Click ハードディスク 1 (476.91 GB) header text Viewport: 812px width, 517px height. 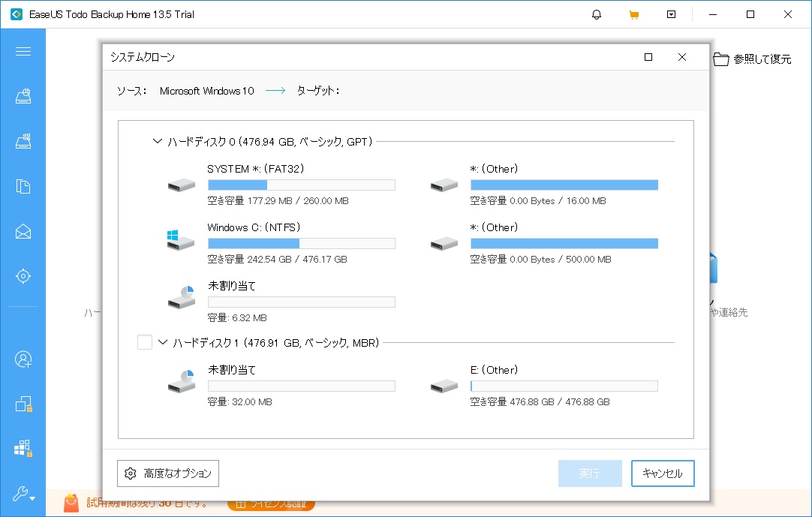click(x=276, y=342)
